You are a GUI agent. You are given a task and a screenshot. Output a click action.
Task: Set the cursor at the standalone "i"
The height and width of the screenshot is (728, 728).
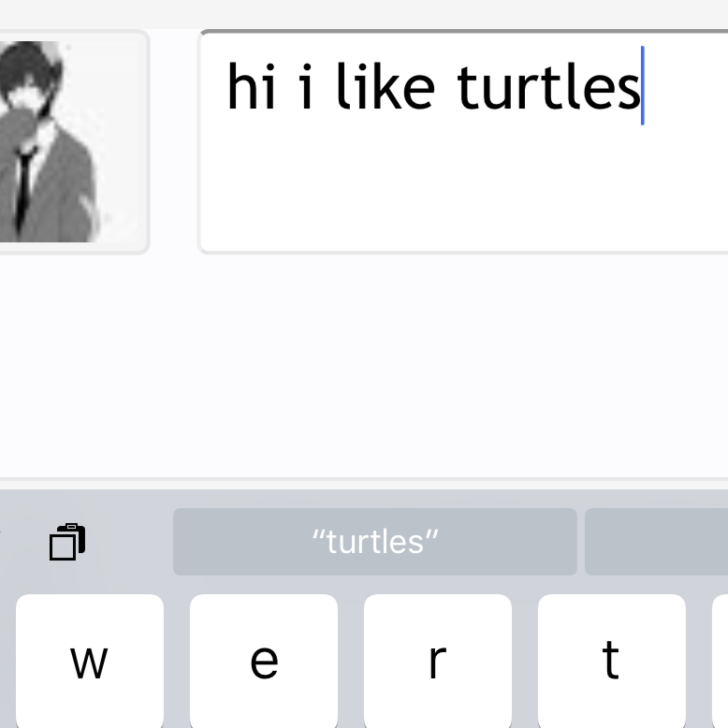[x=305, y=87]
